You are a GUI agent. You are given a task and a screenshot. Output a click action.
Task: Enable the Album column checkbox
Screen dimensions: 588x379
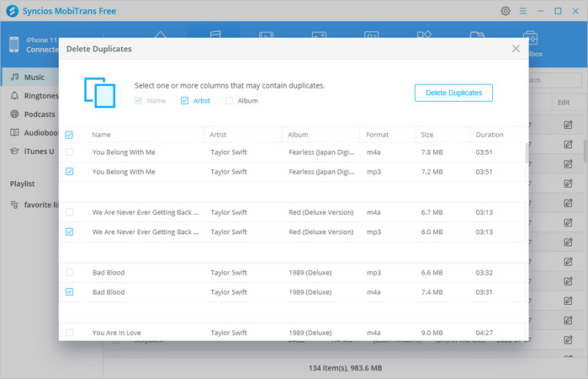click(229, 101)
